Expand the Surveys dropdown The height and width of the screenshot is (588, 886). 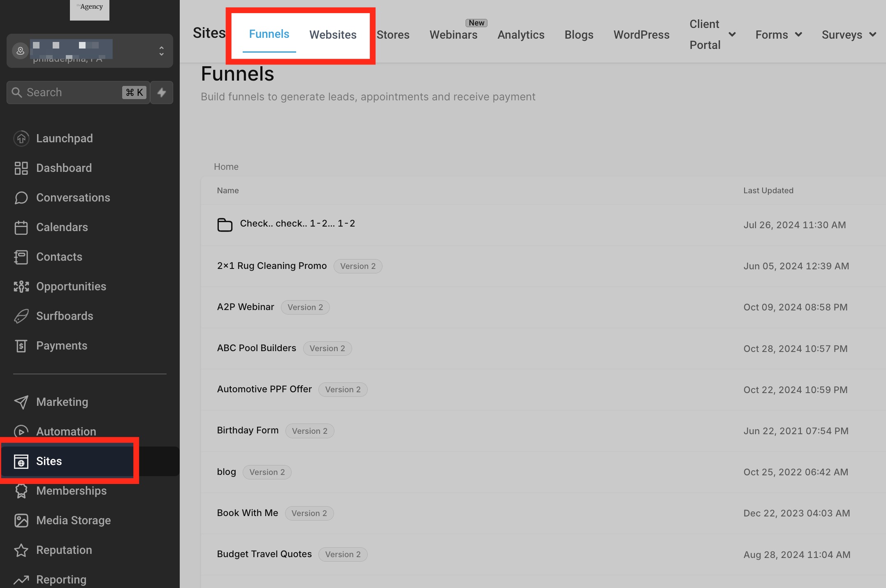pos(874,35)
